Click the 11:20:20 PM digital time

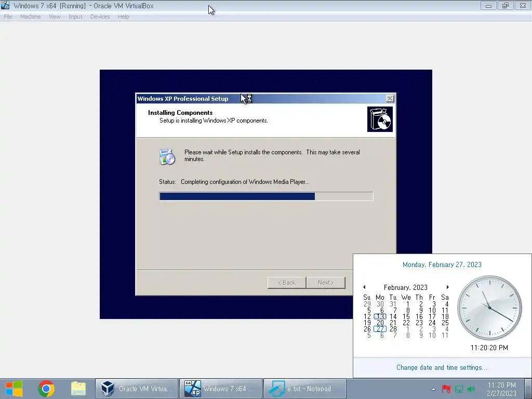[x=489, y=348]
